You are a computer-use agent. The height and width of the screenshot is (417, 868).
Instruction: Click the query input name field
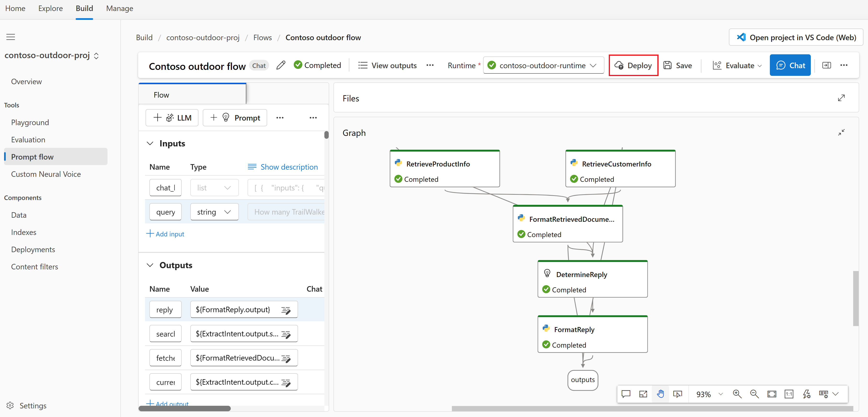click(x=165, y=212)
